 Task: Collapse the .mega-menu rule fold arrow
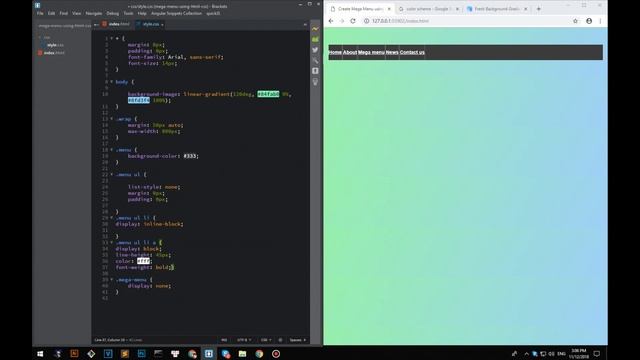111,280
